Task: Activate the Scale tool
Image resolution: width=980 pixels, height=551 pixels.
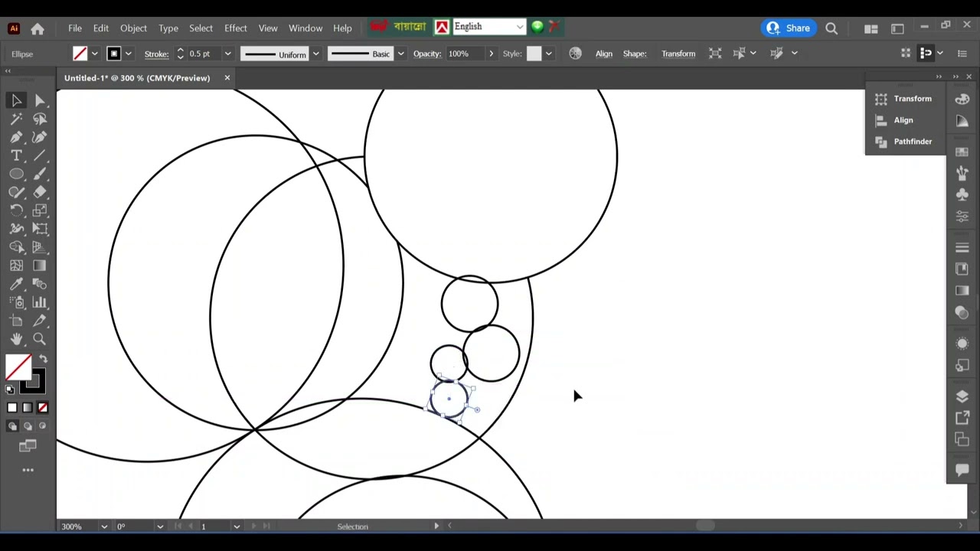Action: tap(40, 210)
